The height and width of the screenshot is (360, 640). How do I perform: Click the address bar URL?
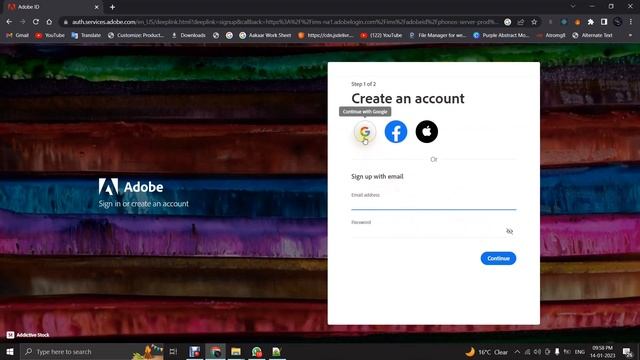(x=285, y=22)
